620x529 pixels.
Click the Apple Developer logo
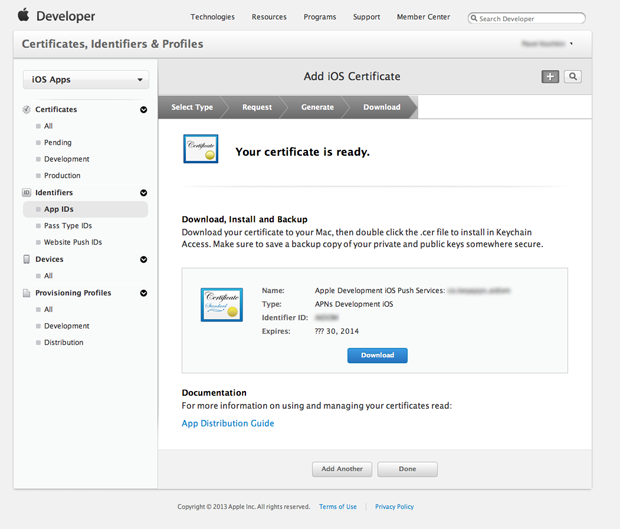[x=56, y=16]
